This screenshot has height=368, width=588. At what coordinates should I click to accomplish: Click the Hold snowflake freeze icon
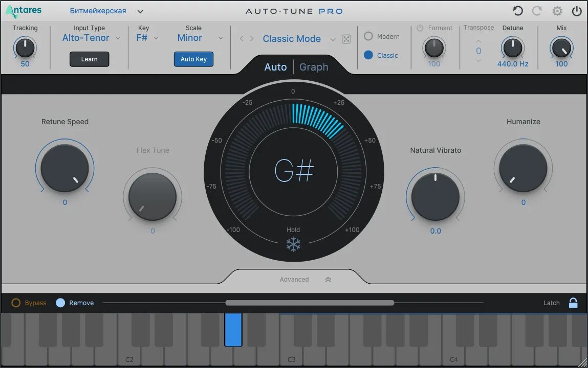coord(293,244)
